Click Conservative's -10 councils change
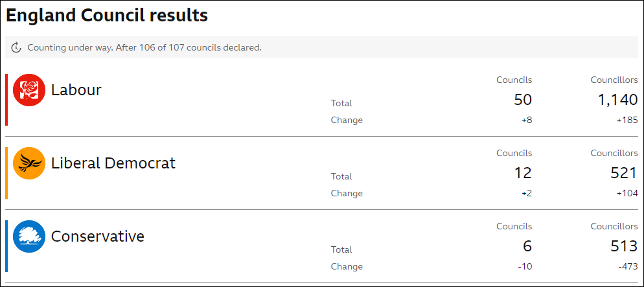 (x=525, y=266)
